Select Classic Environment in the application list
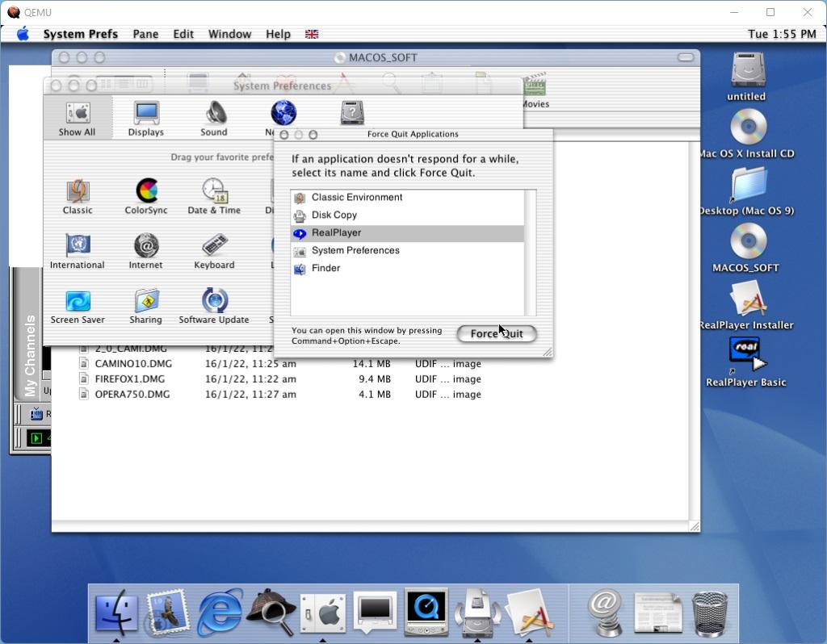The image size is (827, 644). click(356, 198)
